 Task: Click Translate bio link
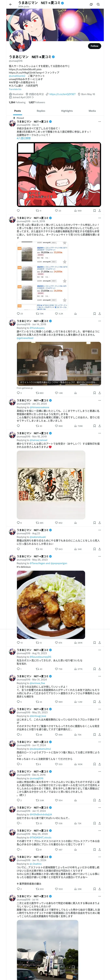15,89
